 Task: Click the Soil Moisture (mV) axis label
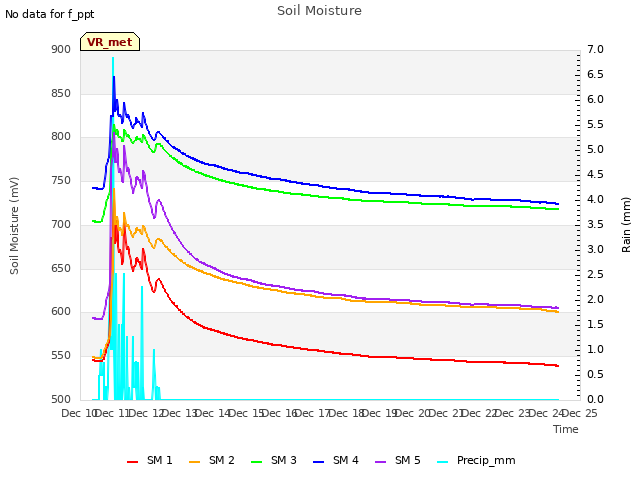(x=14, y=226)
